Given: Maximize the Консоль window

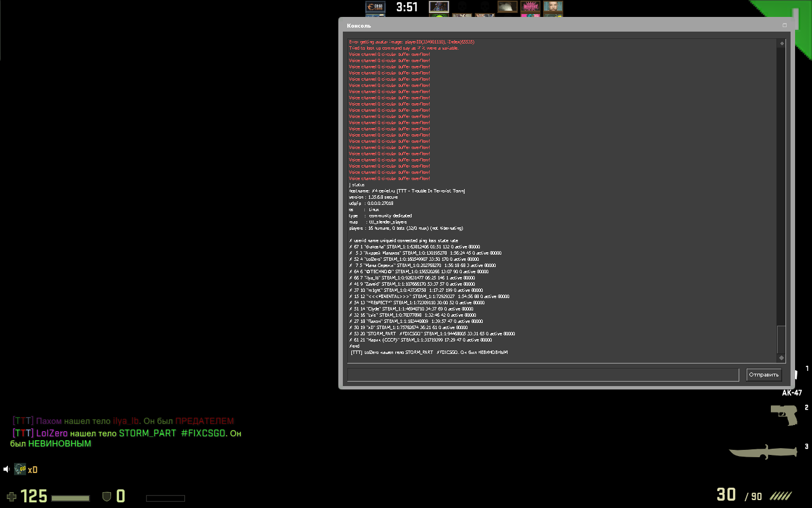Looking at the screenshot, I should tap(784, 25).
